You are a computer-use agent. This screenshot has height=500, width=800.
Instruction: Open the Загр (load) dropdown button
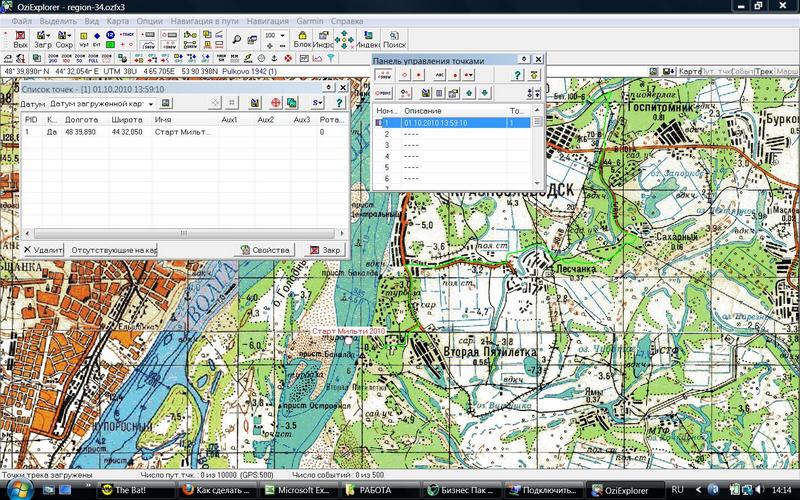42,39
